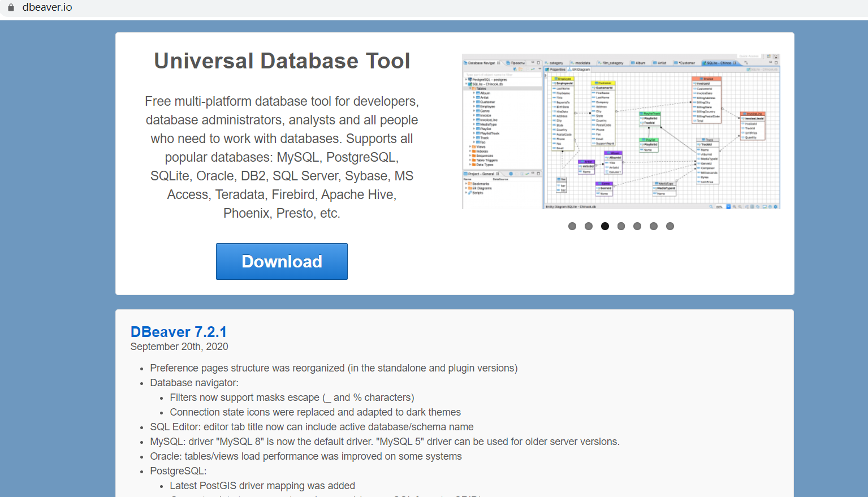Click the blue Download button
The image size is (868, 497).
[x=282, y=261]
